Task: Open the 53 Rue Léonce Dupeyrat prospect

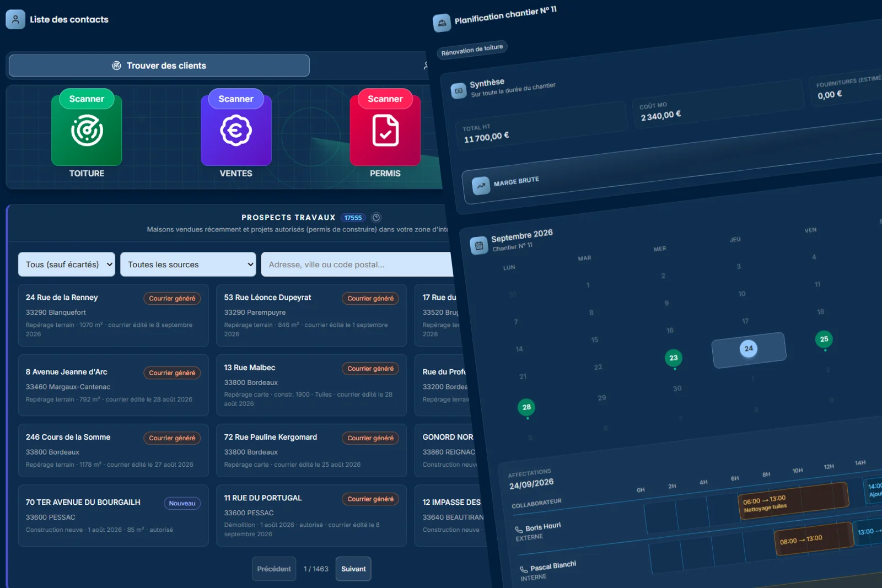Action: tap(311, 315)
